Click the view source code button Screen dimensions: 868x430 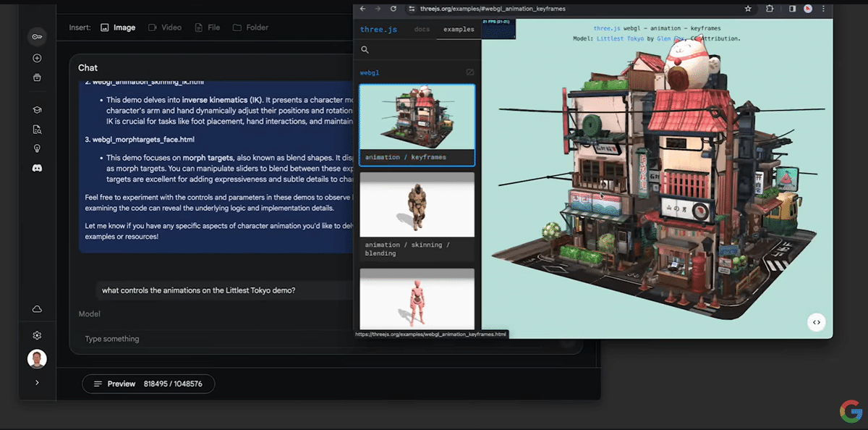pyautogui.click(x=816, y=323)
